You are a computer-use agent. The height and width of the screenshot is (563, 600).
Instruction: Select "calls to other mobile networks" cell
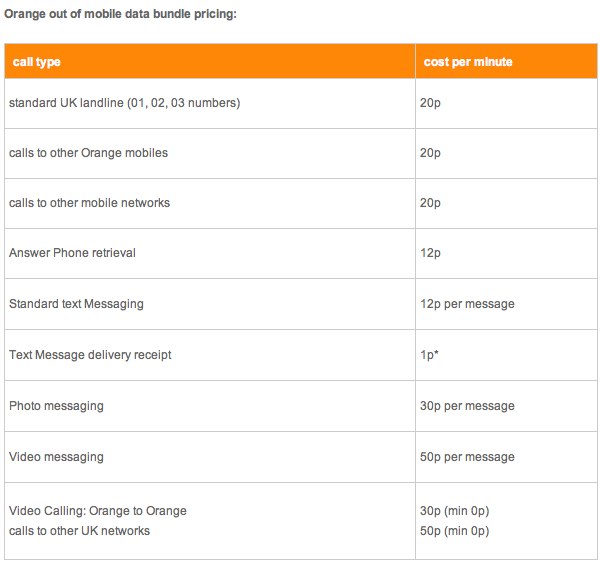click(89, 203)
